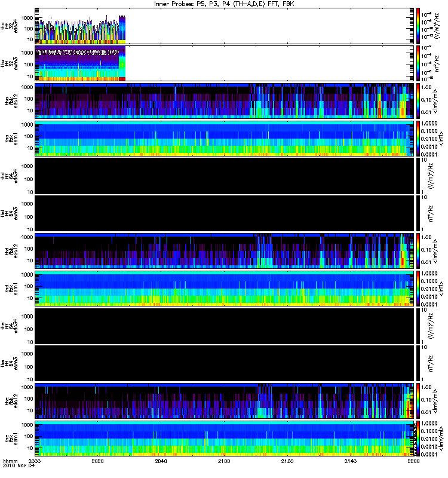Click the color bar of thd fbk scm1 panel
448x478 pixels.
pyautogui.click(x=418, y=289)
